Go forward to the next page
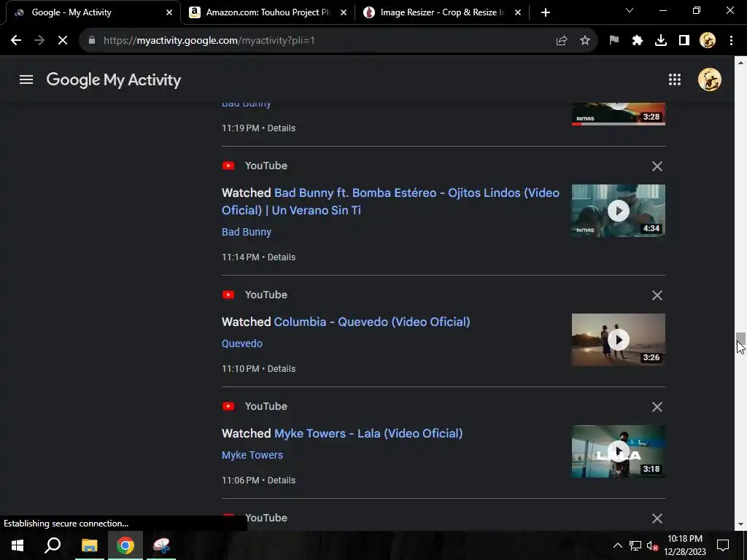Viewport: 747px width, 560px height. pyautogui.click(x=39, y=41)
